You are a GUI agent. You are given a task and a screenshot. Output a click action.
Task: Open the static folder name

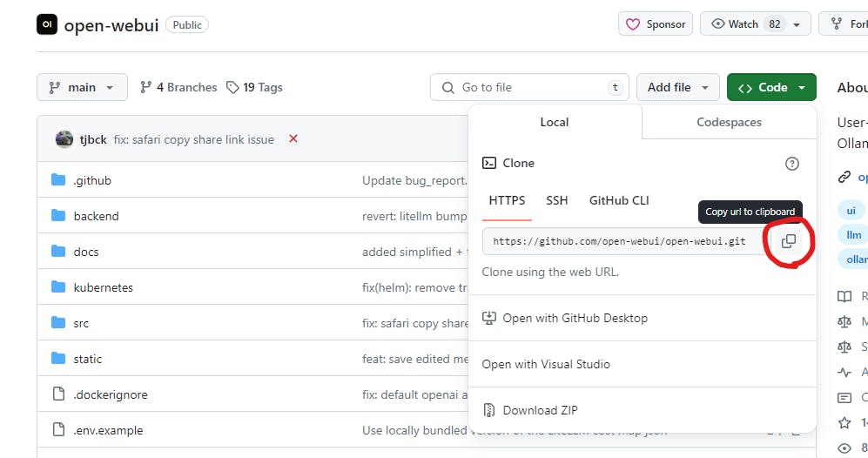88,359
